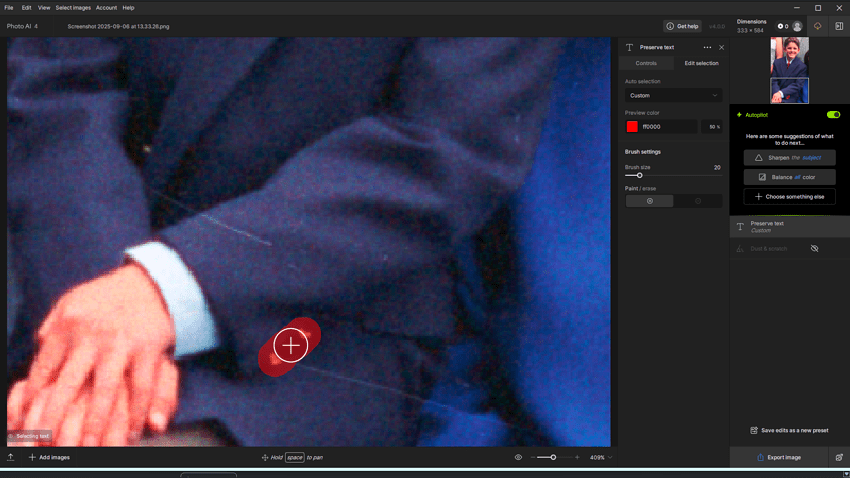
Task: Open the Auto selection Custom dropdown
Action: click(673, 95)
